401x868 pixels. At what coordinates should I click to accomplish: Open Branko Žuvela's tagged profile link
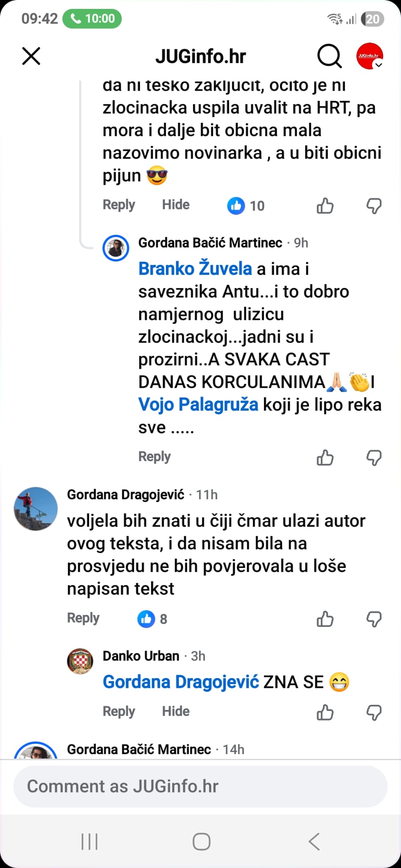[195, 269]
